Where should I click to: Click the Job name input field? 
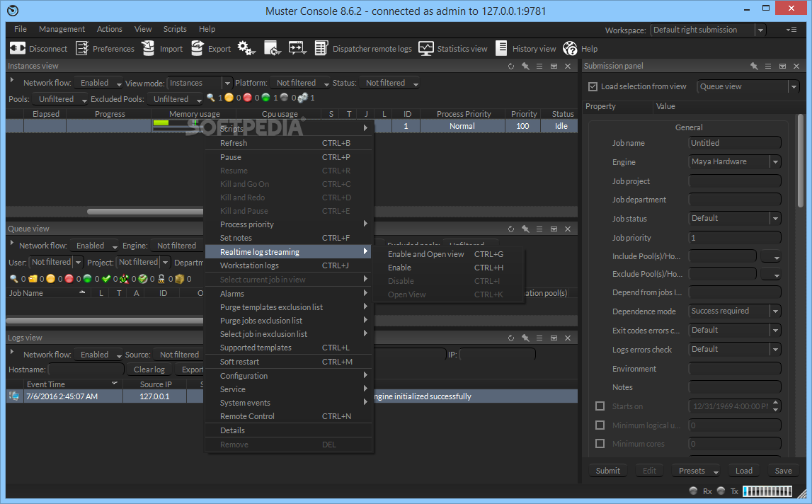coord(734,143)
